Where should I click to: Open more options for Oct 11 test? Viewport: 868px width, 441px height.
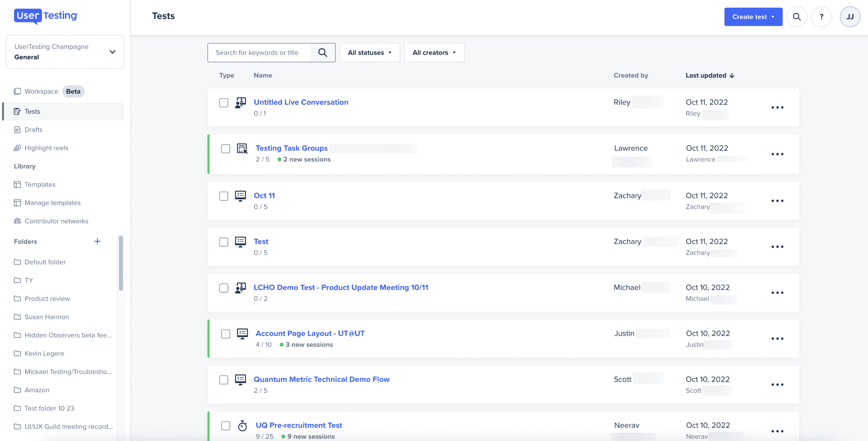click(777, 201)
